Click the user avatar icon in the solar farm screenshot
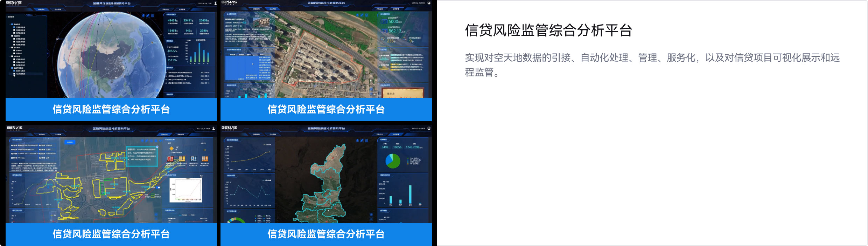 click(213, 128)
